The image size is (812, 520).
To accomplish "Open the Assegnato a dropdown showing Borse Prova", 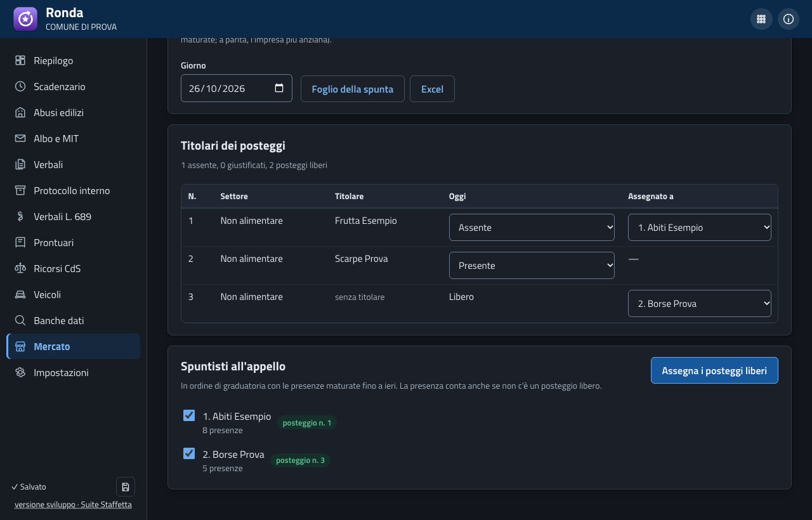I will [700, 304].
